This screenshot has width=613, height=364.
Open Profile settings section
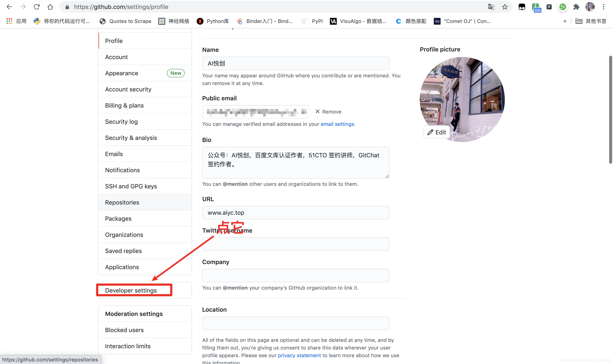click(x=114, y=41)
